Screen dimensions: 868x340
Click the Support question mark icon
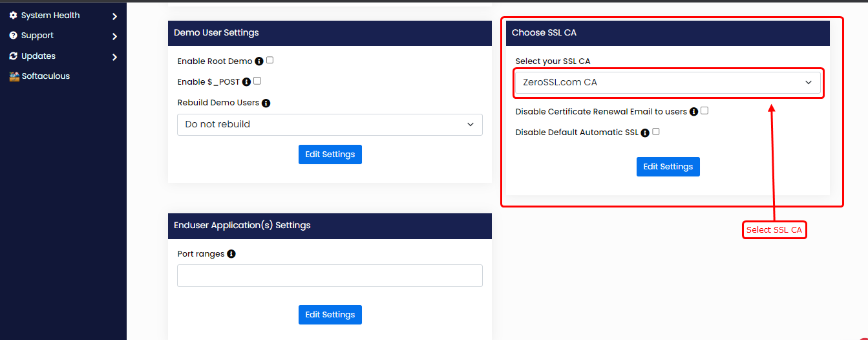[x=13, y=36]
